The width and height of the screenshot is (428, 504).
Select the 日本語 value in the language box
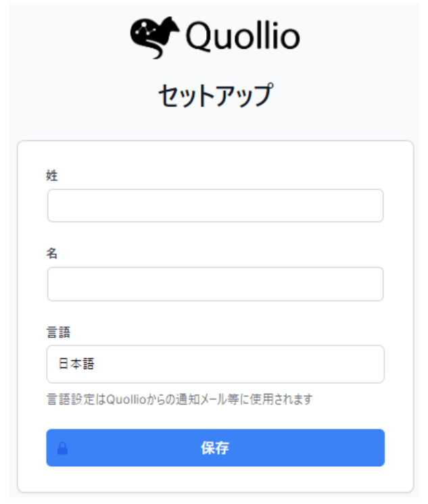(76, 364)
